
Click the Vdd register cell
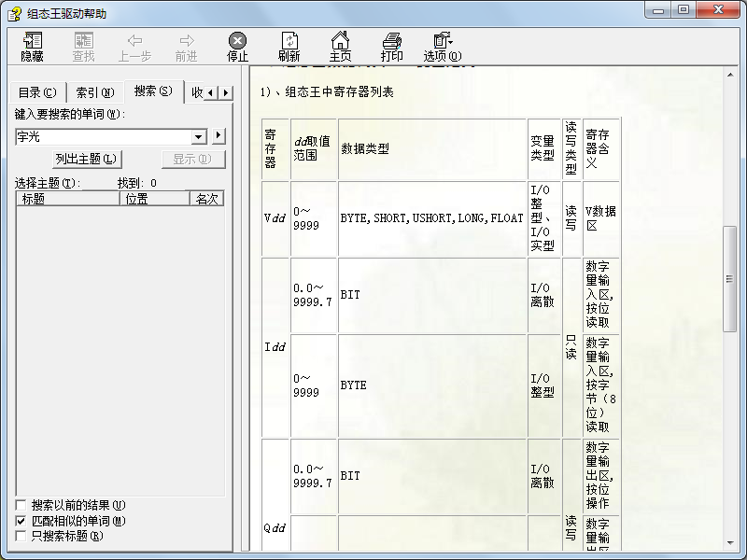click(275, 218)
